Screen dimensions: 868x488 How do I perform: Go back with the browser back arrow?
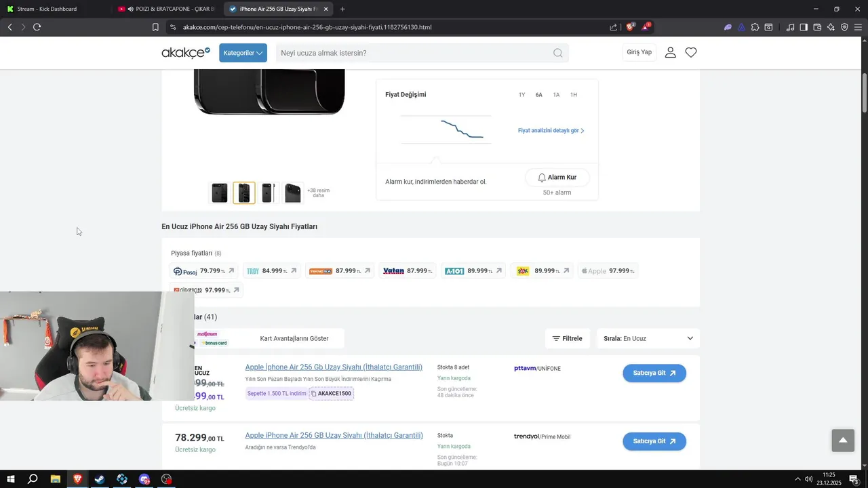[9, 27]
